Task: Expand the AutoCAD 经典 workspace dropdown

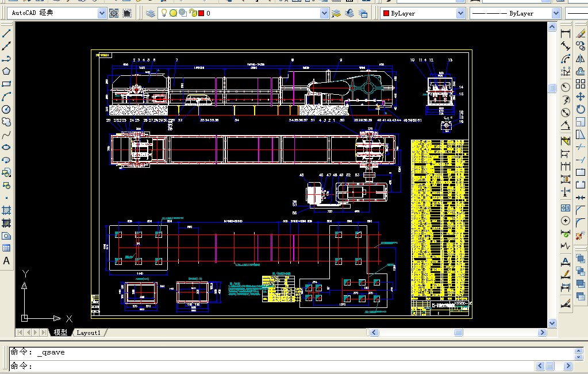Action: (x=102, y=13)
